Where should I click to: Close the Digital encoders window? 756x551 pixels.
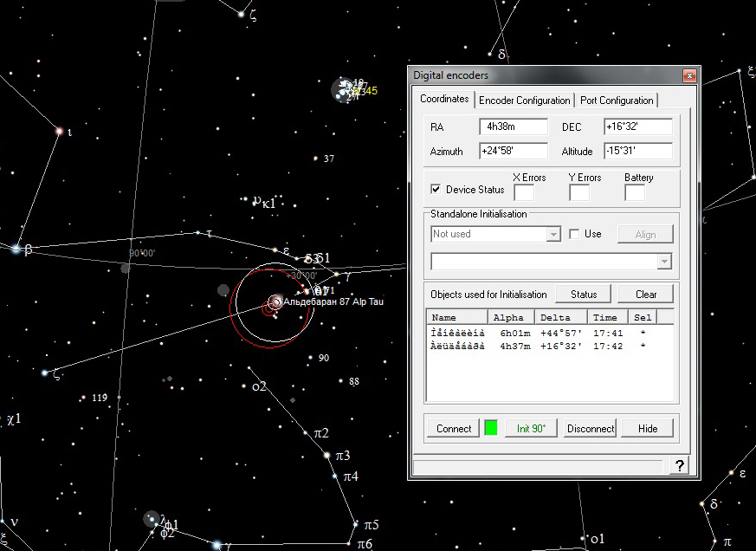689,75
